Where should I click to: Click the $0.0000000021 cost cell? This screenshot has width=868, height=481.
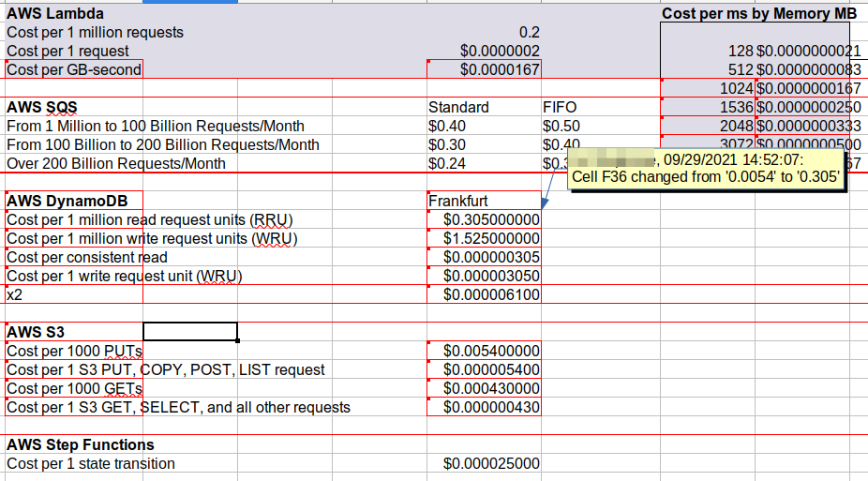809,51
